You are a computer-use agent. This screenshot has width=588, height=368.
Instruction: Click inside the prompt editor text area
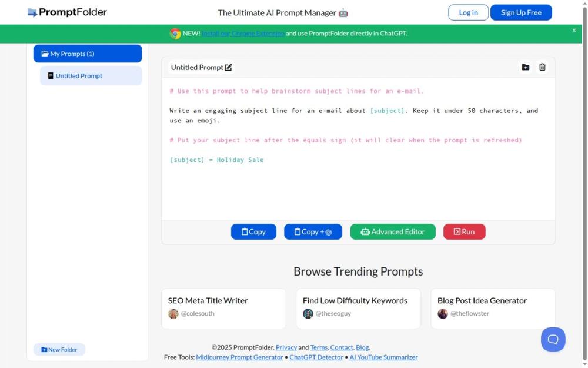click(x=359, y=177)
